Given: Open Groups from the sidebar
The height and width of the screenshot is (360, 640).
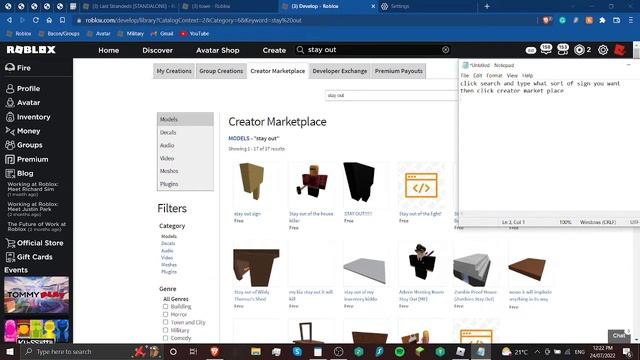Looking at the screenshot, I should [24, 145].
